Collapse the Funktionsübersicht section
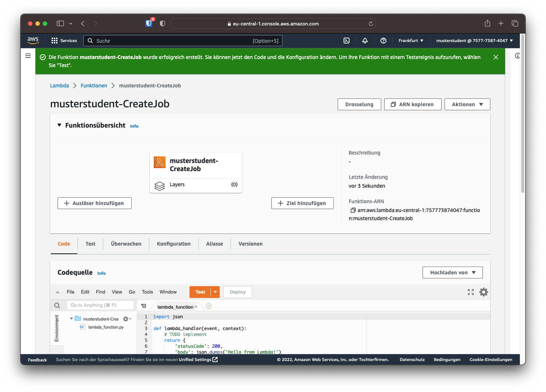This screenshot has width=546, height=392. pyautogui.click(x=59, y=125)
